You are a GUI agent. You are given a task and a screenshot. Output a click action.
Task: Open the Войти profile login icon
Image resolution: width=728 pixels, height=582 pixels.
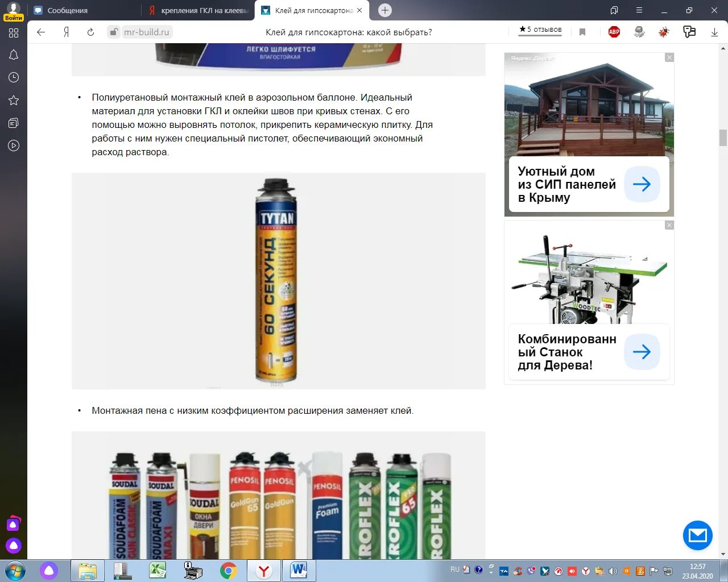(13, 11)
